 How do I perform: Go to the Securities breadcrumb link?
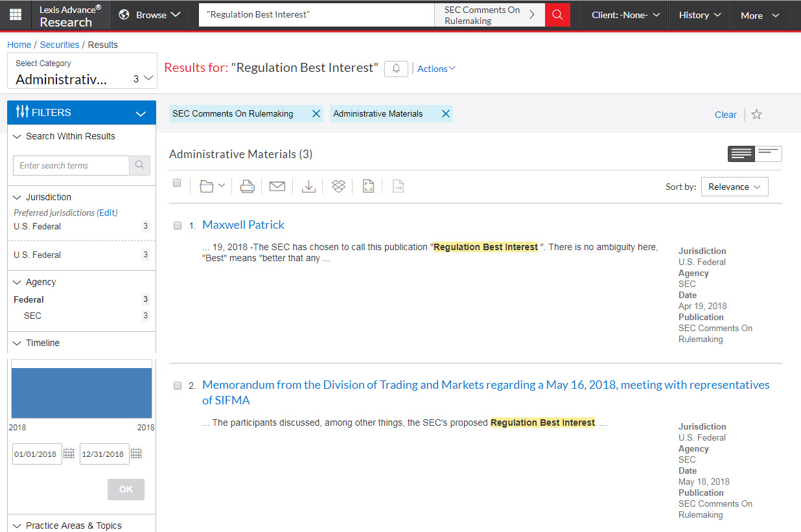[x=60, y=45]
